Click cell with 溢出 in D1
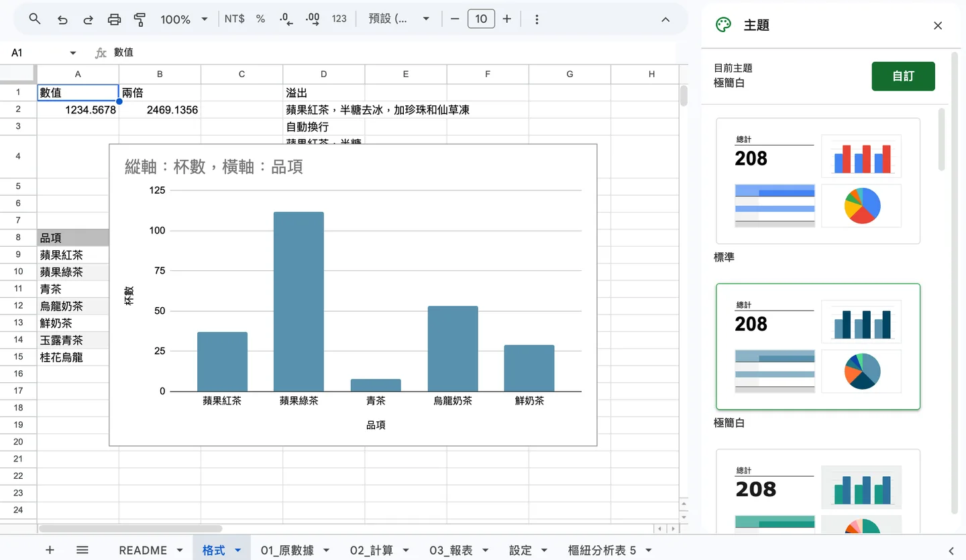966x560 pixels. [x=324, y=93]
